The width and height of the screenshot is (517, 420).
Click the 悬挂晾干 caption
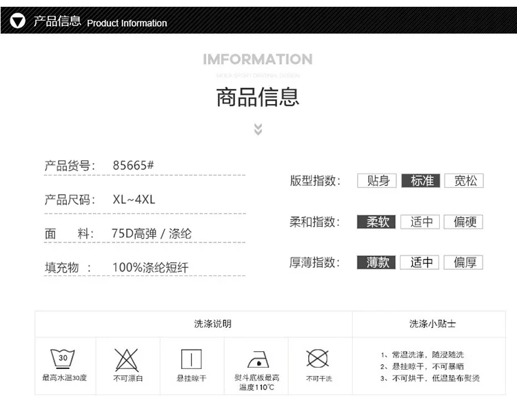[192, 378]
